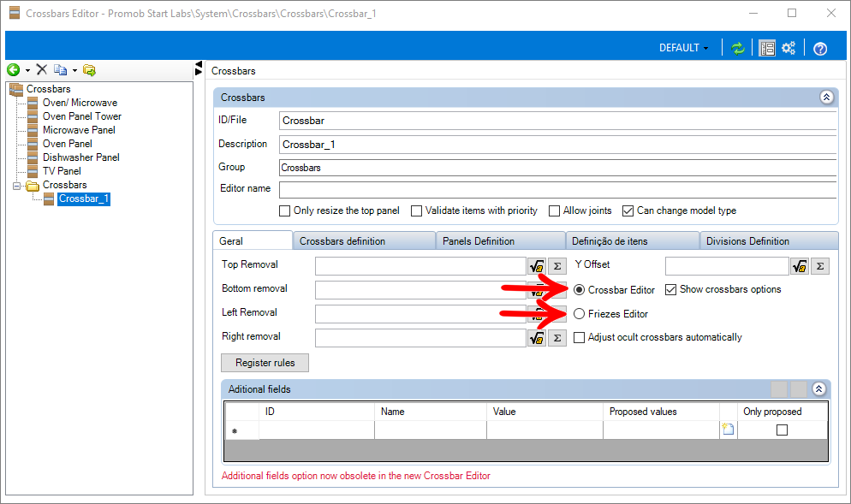Switch to the Geral tab
Screen dimensions: 851x504
click(x=253, y=241)
